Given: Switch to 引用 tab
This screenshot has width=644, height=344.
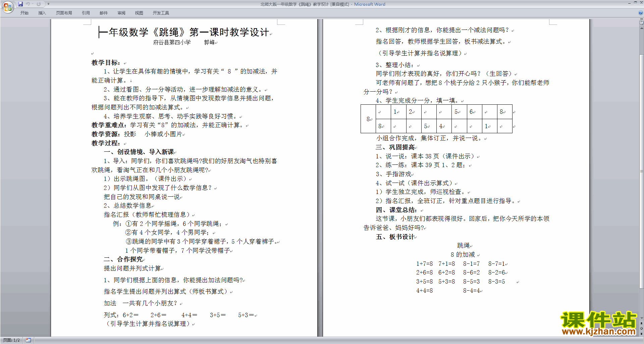Looking at the screenshot, I should tap(86, 13).
